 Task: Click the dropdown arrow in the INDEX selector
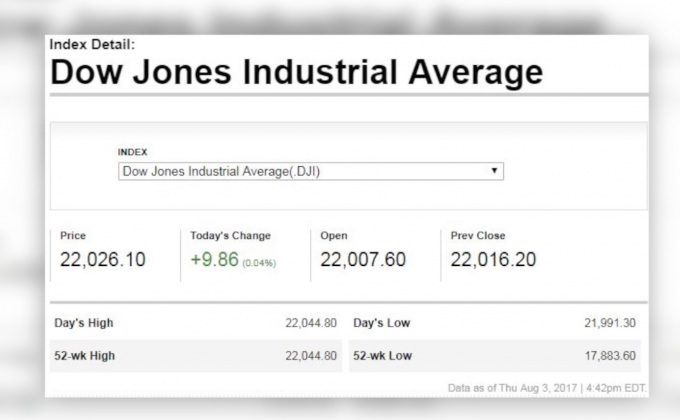click(494, 171)
